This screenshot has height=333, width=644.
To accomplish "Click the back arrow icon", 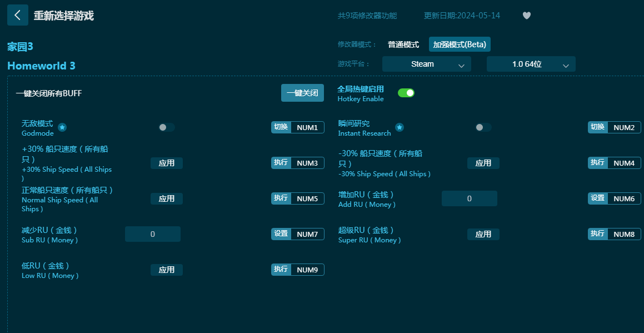I will pyautogui.click(x=18, y=15).
